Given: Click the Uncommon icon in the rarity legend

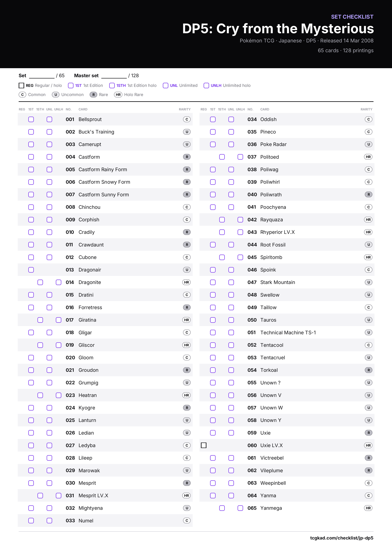Looking at the screenshot, I should point(55,94).
